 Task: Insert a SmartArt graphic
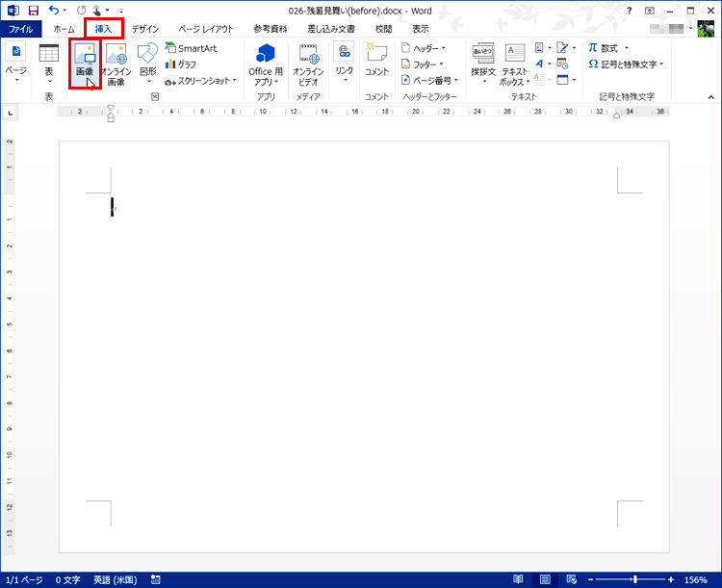tap(192, 48)
